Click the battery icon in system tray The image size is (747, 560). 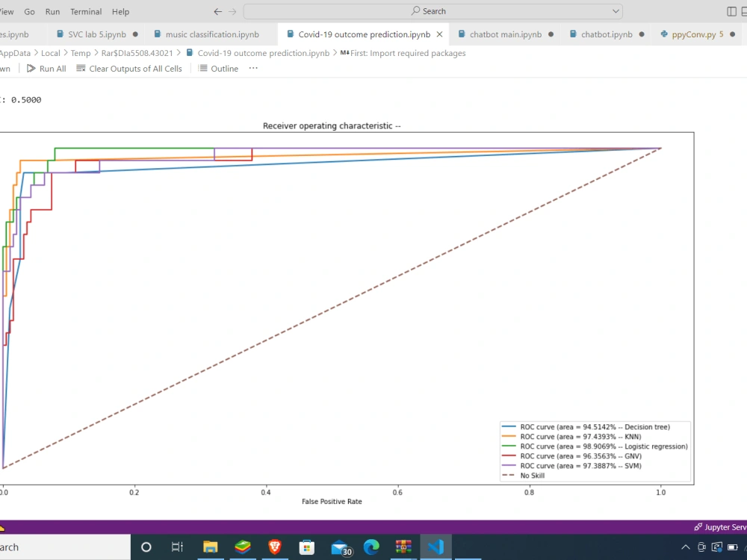point(733,547)
